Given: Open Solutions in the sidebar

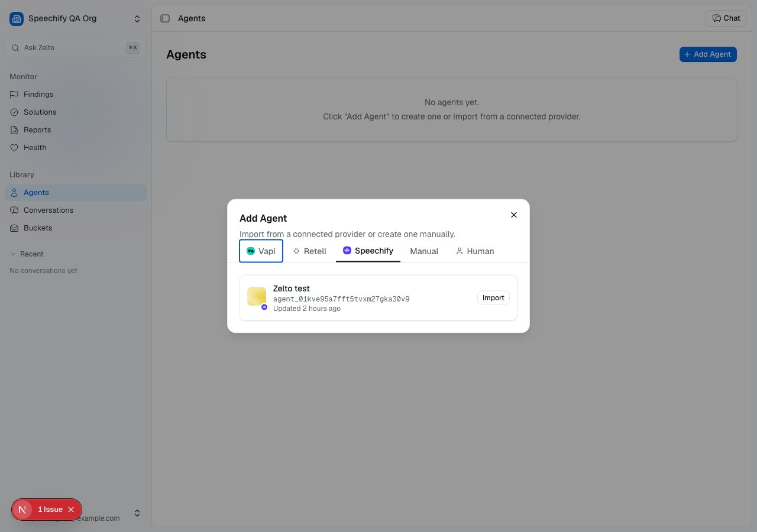Looking at the screenshot, I should (x=76, y=112).
